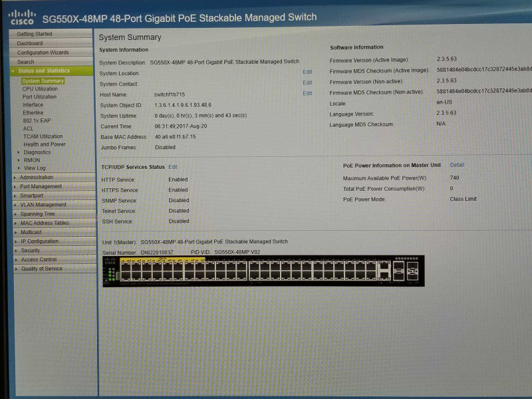Screen dimensions: 532x399
Task: Click host name value switchf1b715
Action: pos(170,94)
